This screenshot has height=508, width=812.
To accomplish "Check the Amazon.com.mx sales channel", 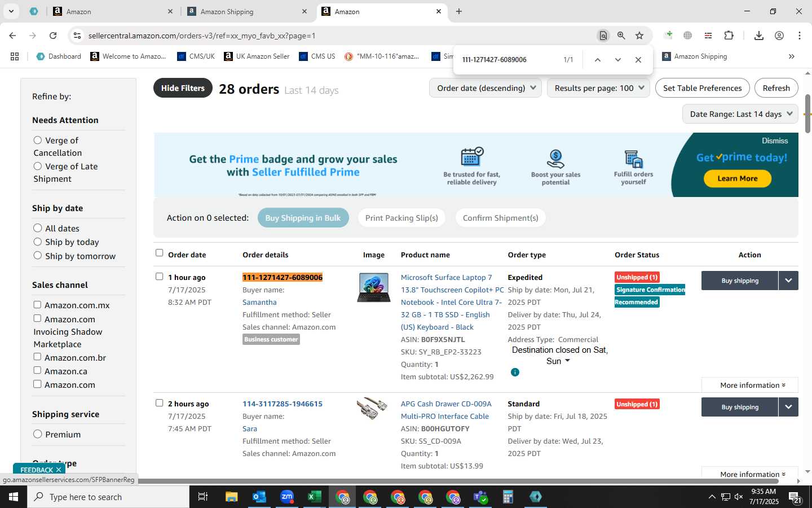I will coord(37,305).
